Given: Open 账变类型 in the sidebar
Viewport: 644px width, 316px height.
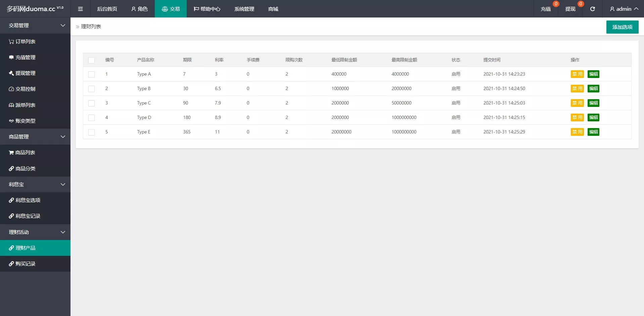Looking at the screenshot, I should (22, 121).
